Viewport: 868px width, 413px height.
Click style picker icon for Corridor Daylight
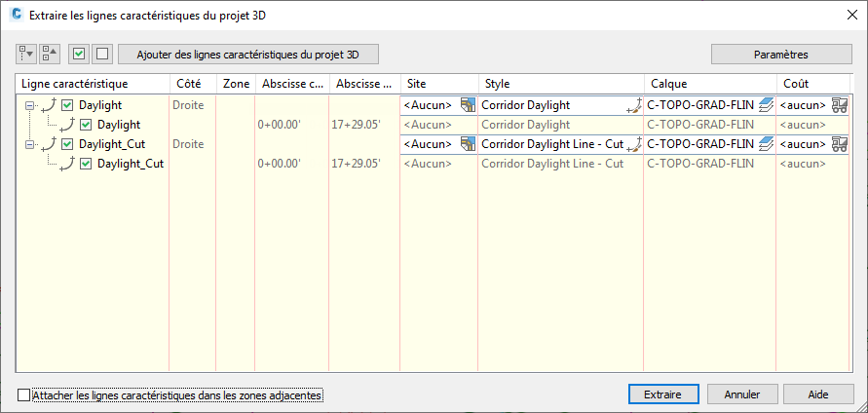pyautogui.click(x=634, y=105)
